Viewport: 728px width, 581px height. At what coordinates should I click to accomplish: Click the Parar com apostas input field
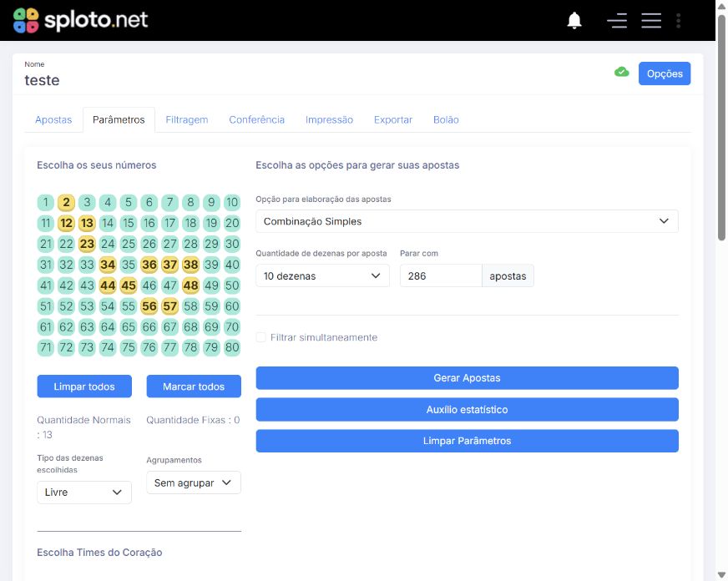coord(441,275)
